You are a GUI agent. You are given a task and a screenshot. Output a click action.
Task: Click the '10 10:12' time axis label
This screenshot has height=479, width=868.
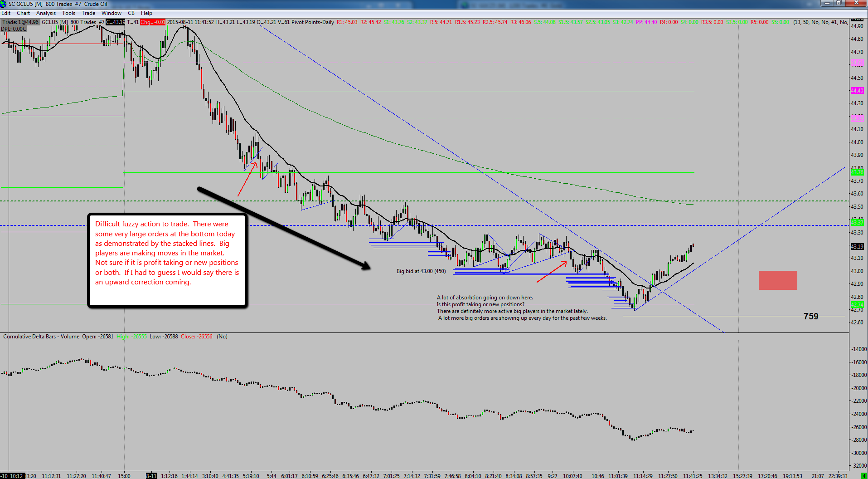pos(12,476)
